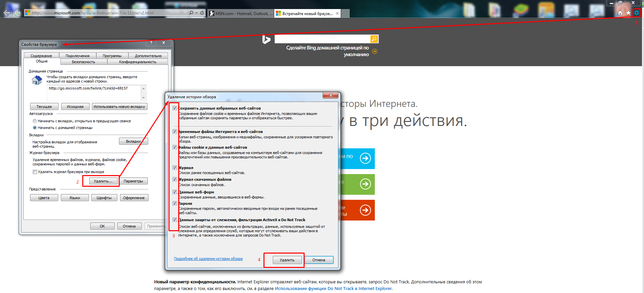Image resolution: width=644 pixels, height=293 pixels.
Task: Click the Исходная button
Action: pyautogui.click(x=75, y=107)
